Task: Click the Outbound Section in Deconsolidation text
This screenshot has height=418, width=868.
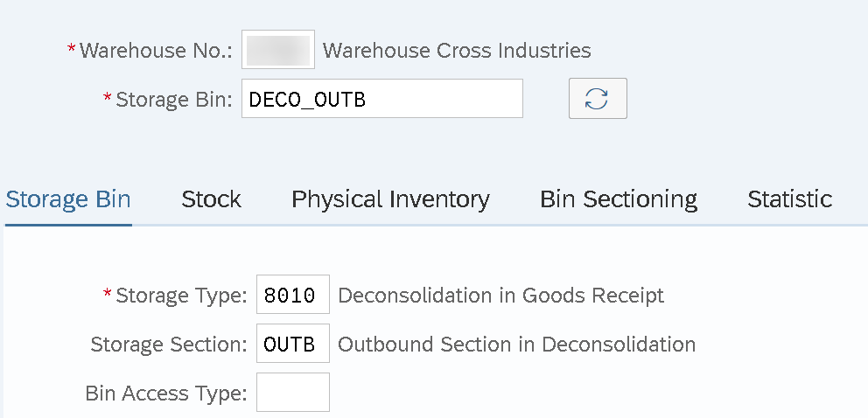Action: (x=516, y=345)
